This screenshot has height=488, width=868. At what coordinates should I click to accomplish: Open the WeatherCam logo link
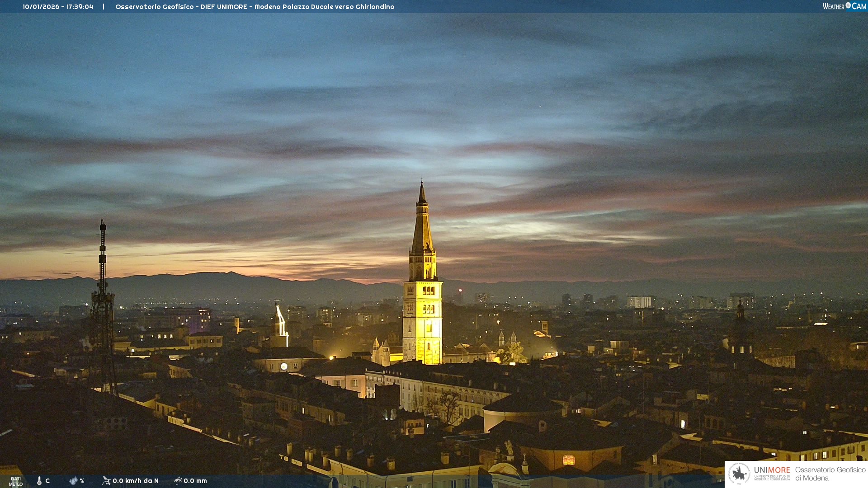pyautogui.click(x=844, y=6)
